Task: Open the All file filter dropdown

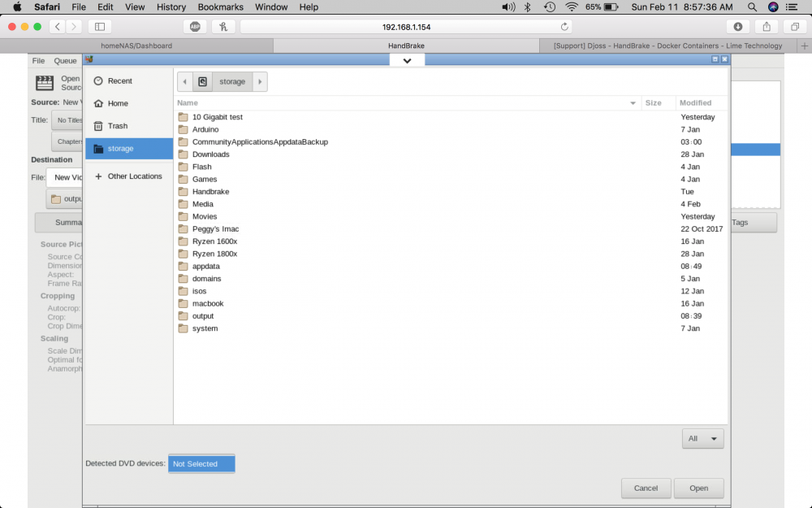Action: point(702,439)
